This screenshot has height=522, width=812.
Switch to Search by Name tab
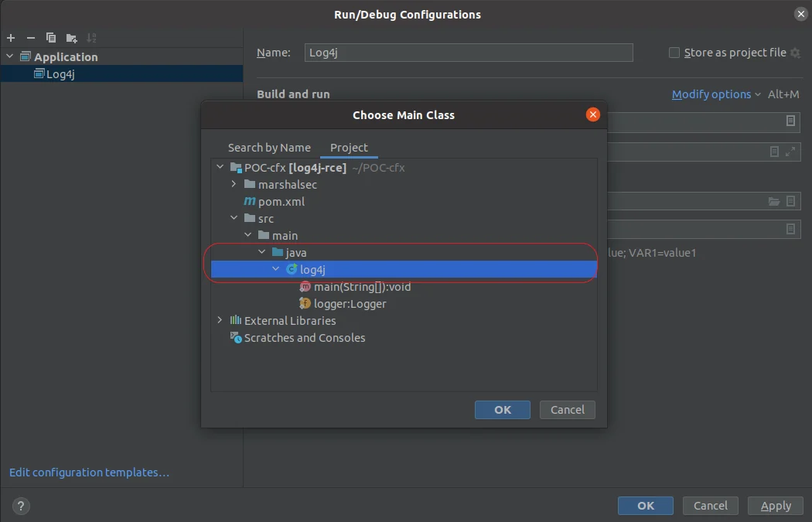[x=269, y=148]
